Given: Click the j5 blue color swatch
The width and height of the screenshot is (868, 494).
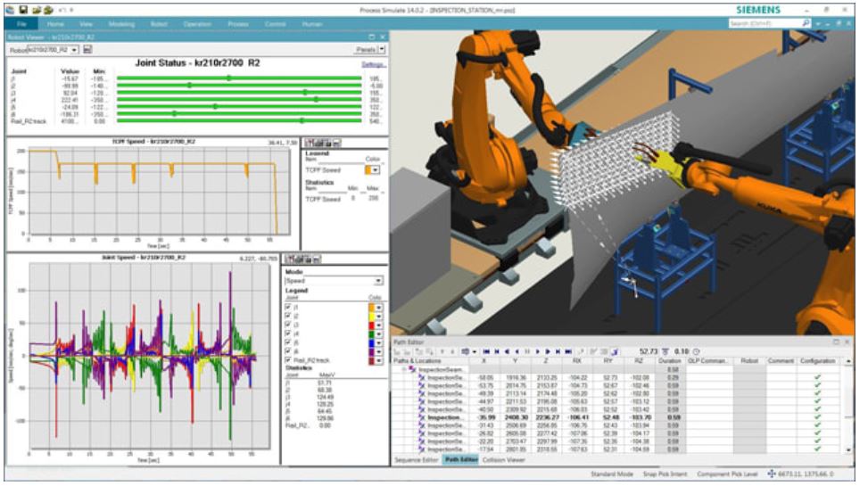Looking at the screenshot, I should pos(371,343).
